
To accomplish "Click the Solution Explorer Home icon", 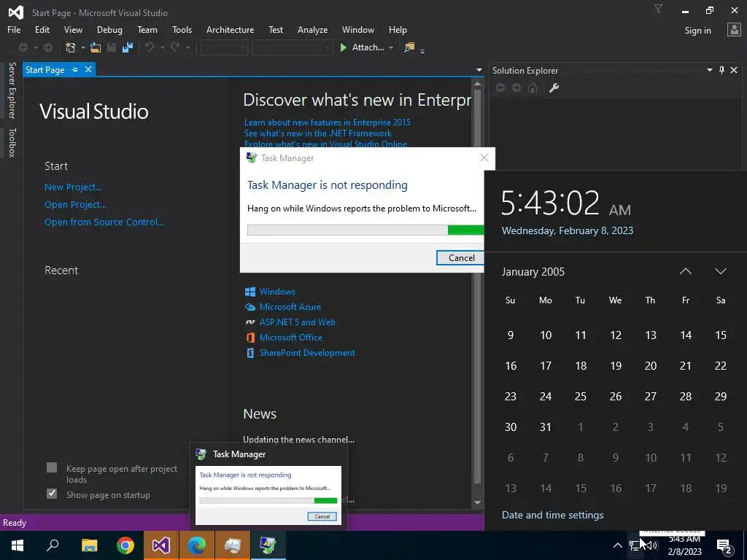I will click(x=533, y=87).
